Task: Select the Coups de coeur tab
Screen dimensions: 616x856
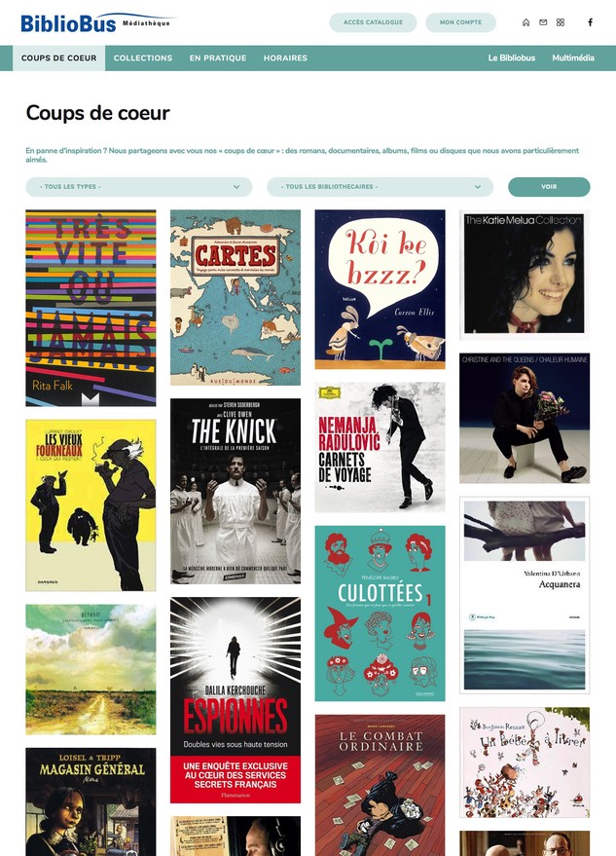Action: click(59, 57)
